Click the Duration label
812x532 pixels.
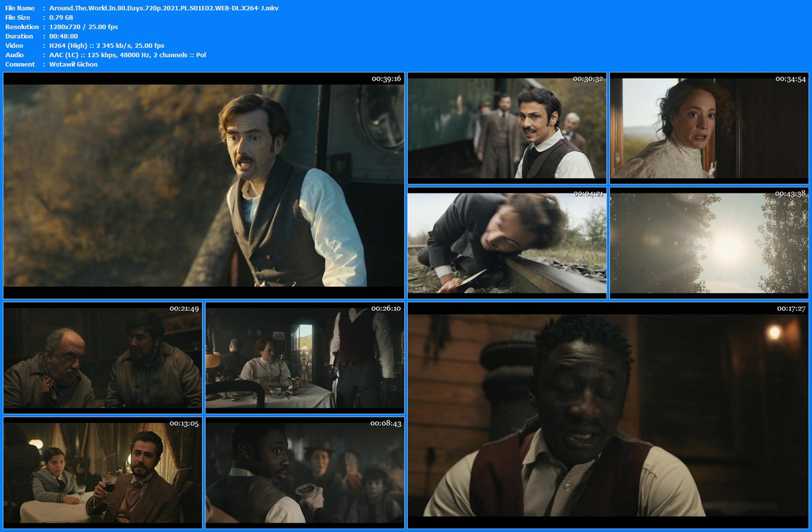point(19,36)
